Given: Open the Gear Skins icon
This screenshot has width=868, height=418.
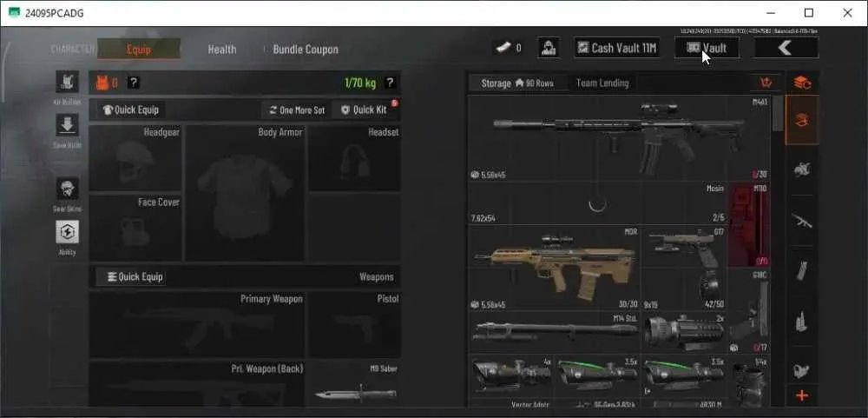Looking at the screenshot, I should coord(67,189).
